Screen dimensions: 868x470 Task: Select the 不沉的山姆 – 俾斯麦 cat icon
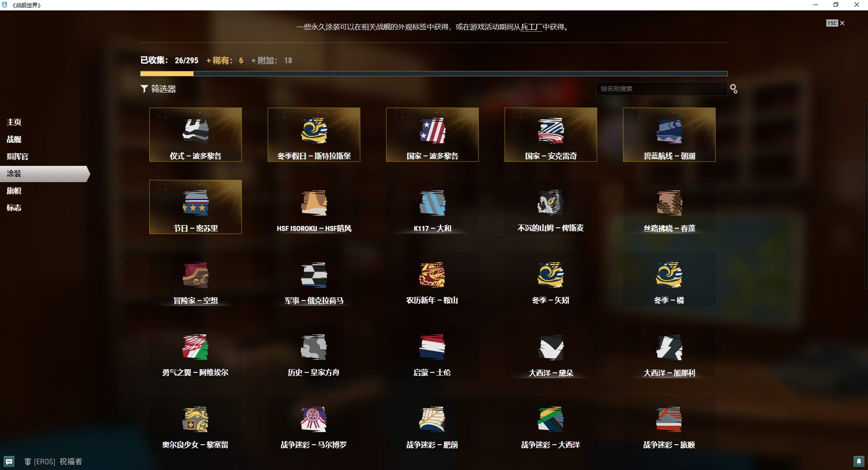tap(550, 203)
